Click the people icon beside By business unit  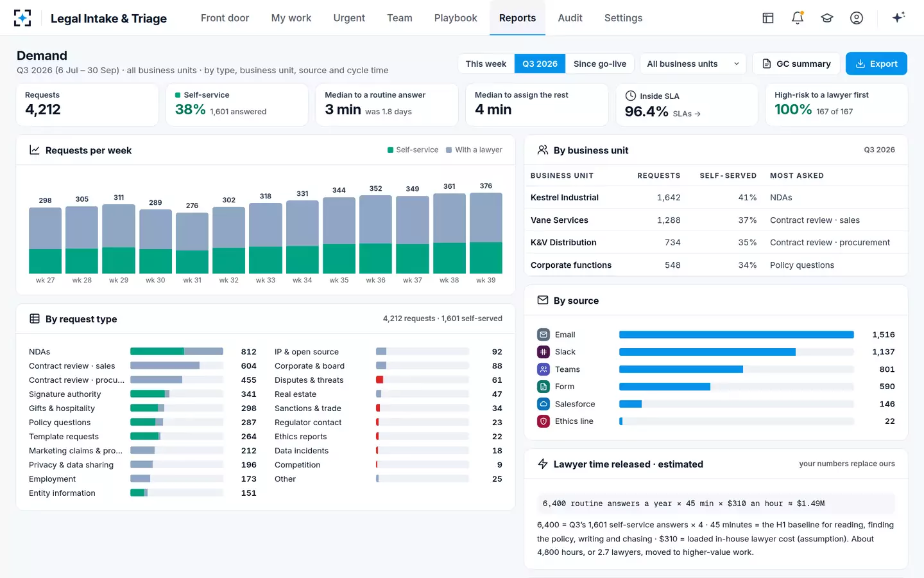[543, 150]
